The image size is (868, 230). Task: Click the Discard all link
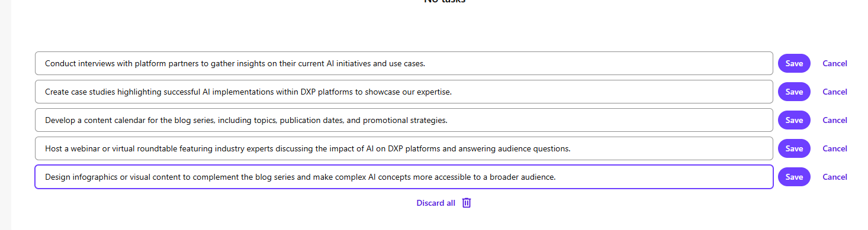click(436, 203)
